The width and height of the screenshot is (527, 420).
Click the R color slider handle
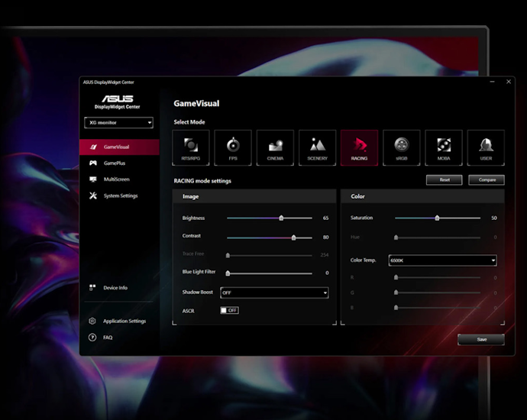[x=396, y=277]
